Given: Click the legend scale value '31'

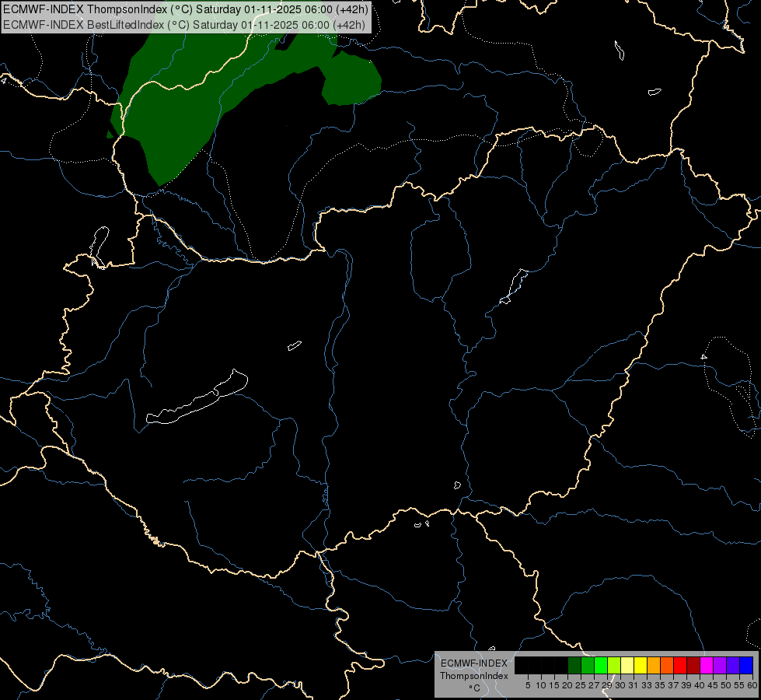Looking at the screenshot, I should pyautogui.click(x=634, y=685).
